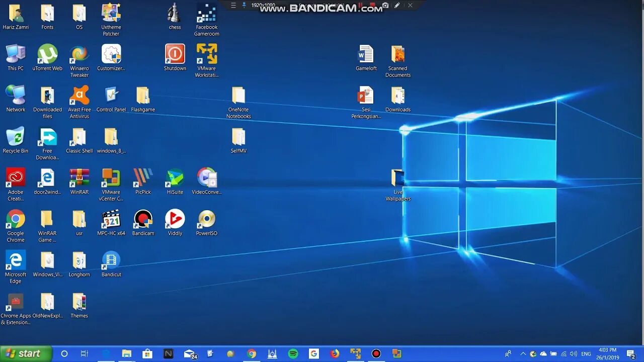Open the Gameloft Word document
This screenshot has height=362, width=644.
[366, 58]
